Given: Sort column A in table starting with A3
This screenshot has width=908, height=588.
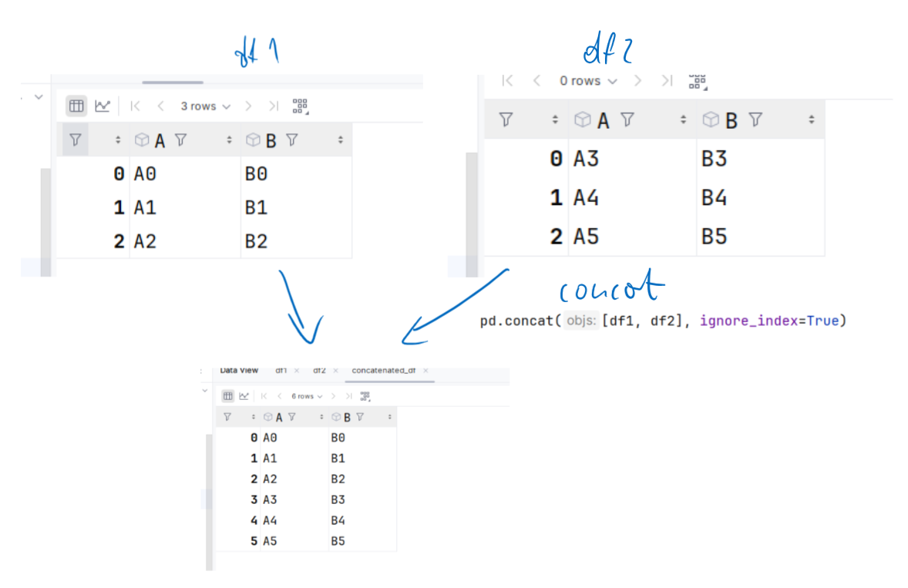Looking at the screenshot, I should (x=683, y=120).
